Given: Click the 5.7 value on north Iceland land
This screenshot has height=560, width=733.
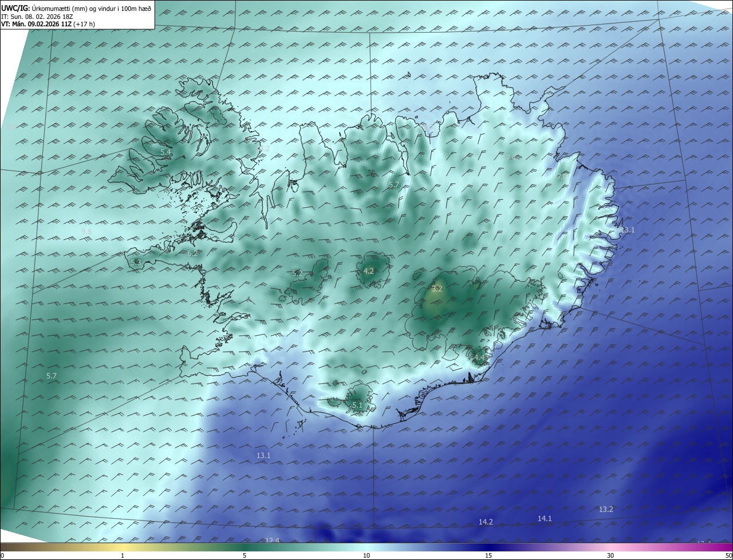Looking at the screenshot, I should tap(393, 185).
